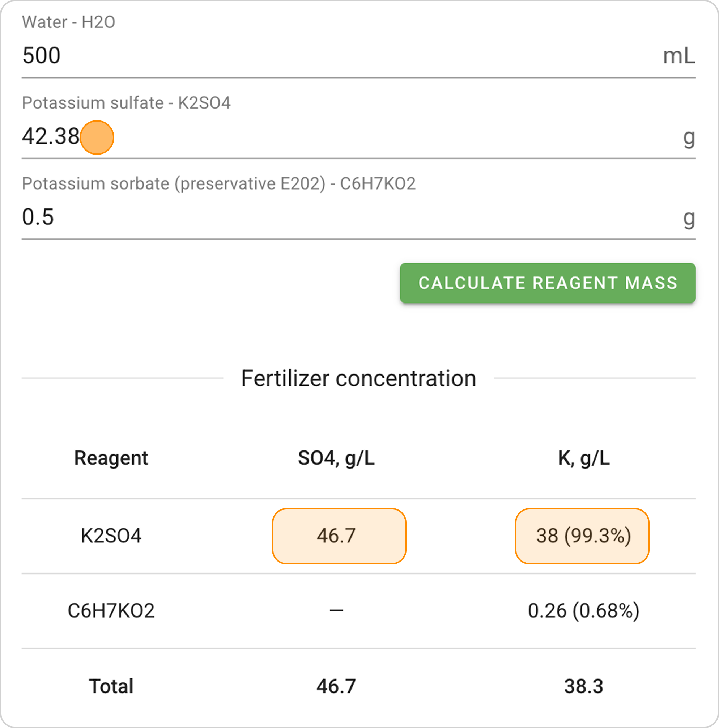Select the K2SO4 reagent row label
Viewport: 719px width, 728px height.
[111, 536]
